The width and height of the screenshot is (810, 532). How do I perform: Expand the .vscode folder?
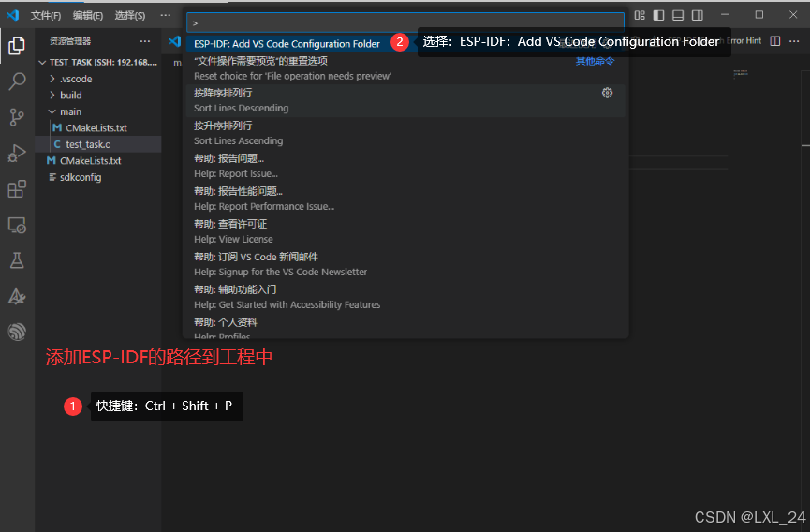97,79
